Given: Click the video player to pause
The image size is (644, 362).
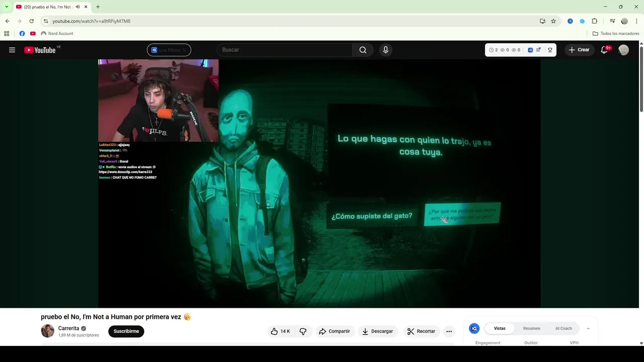Looking at the screenshot, I should click(319, 184).
